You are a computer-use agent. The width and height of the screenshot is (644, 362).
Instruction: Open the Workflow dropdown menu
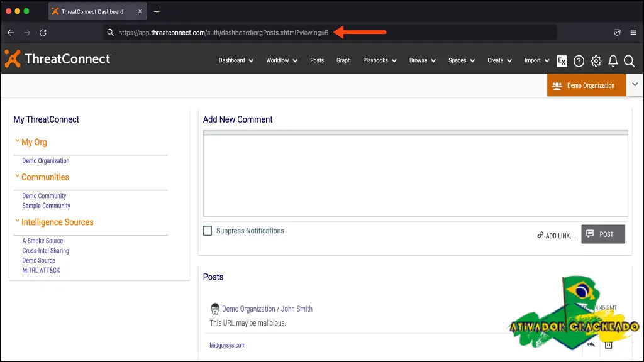[x=281, y=60]
